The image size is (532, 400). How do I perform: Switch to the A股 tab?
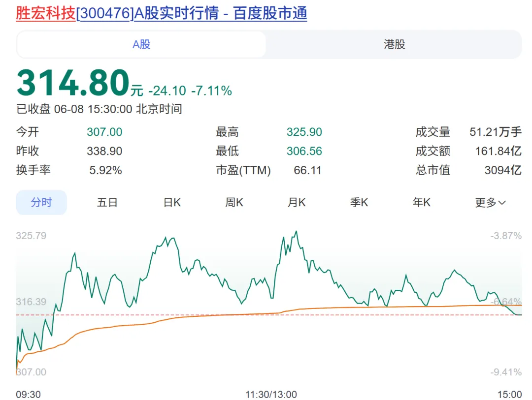click(x=141, y=44)
